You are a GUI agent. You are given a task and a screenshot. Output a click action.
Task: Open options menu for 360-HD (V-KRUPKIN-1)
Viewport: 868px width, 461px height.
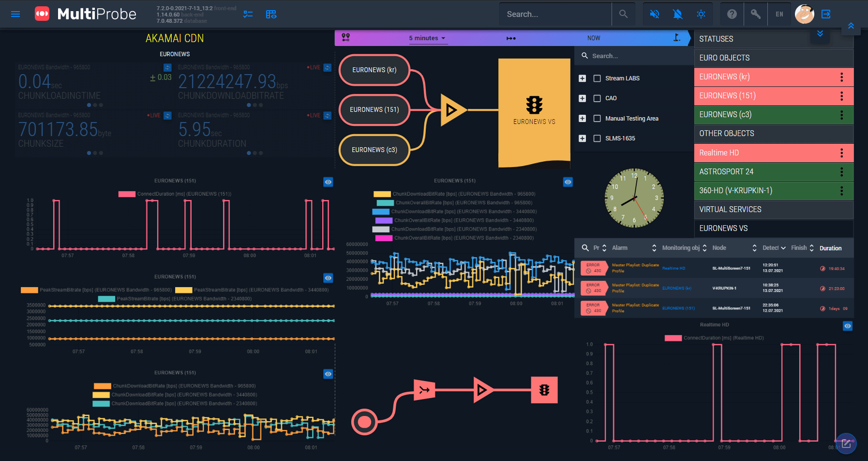(842, 191)
